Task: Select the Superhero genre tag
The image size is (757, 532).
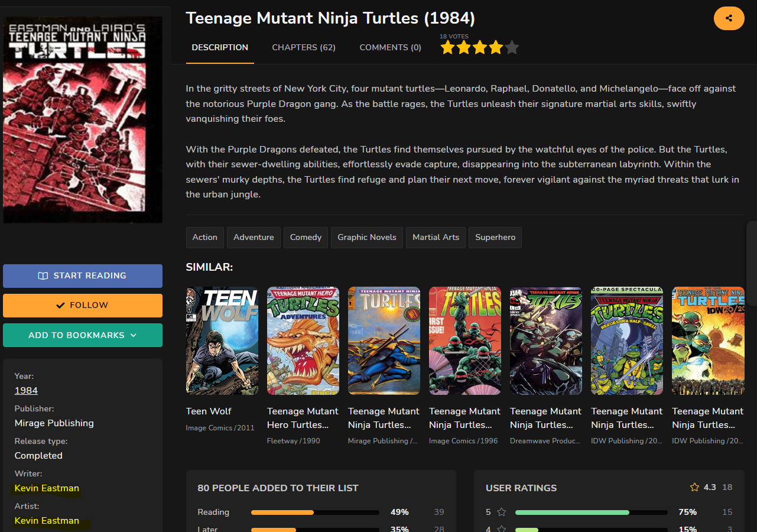Action: coord(495,237)
